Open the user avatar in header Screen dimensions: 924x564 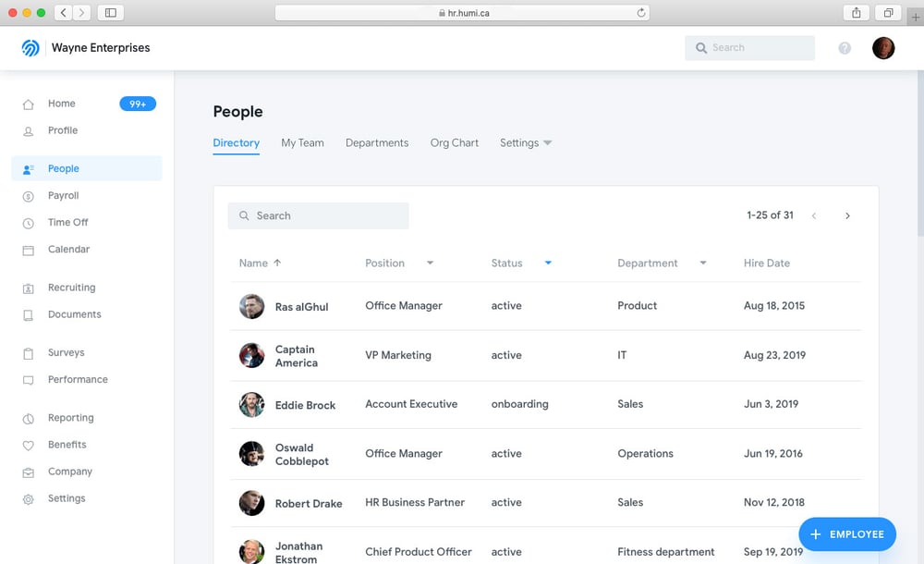(883, 48)
